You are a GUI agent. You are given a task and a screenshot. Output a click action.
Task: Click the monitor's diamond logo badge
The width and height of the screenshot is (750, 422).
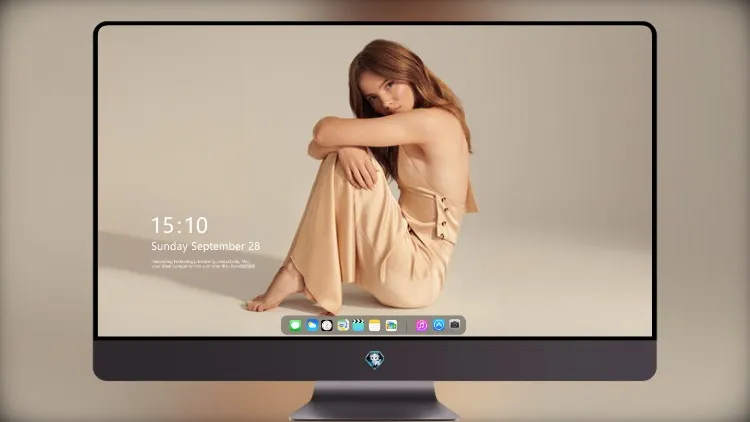(x=375, y=360)
